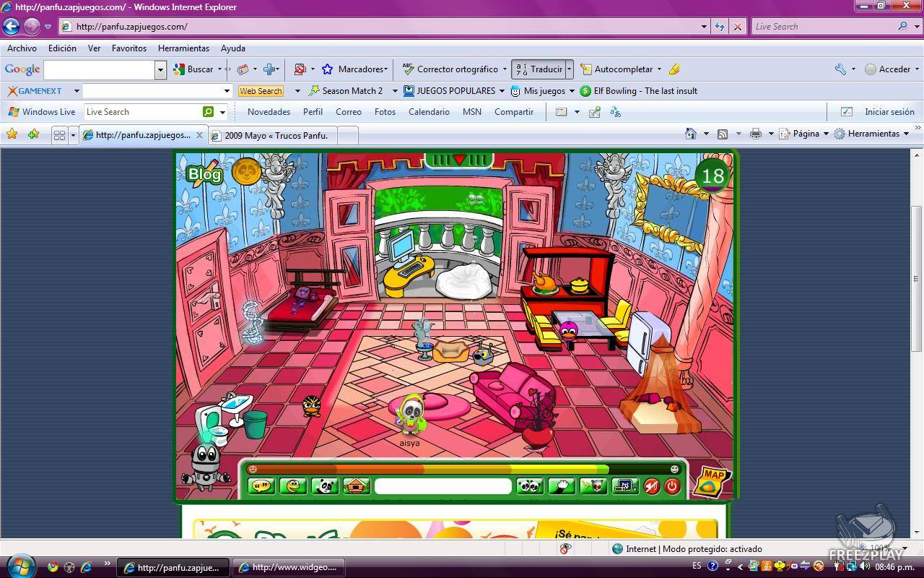
Task: Click the chat text input in game
Action: tap(443, 486)
